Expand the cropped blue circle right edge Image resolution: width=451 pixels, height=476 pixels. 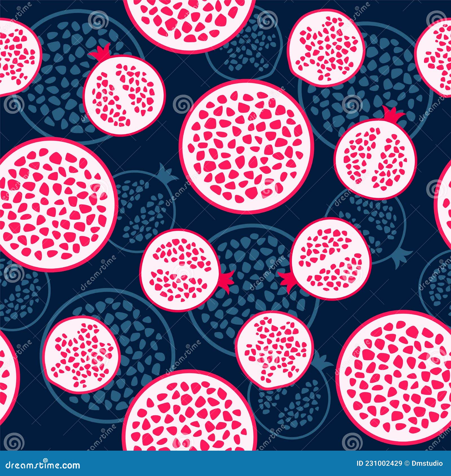[x=428, y=282]
